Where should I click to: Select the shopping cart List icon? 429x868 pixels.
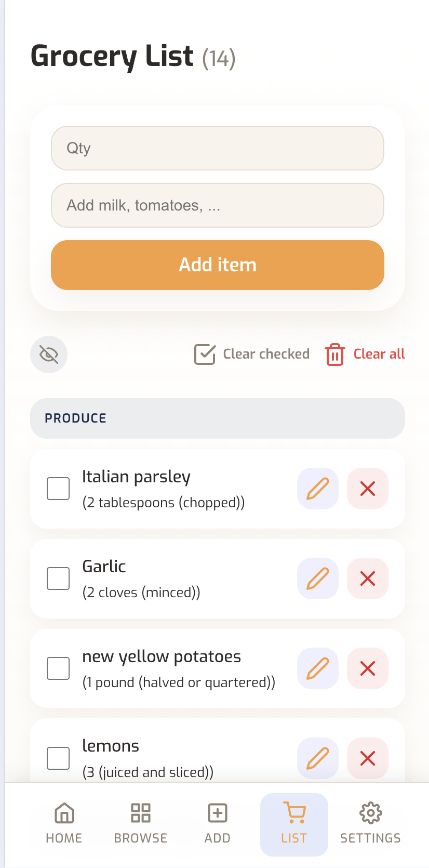(294, 812)
